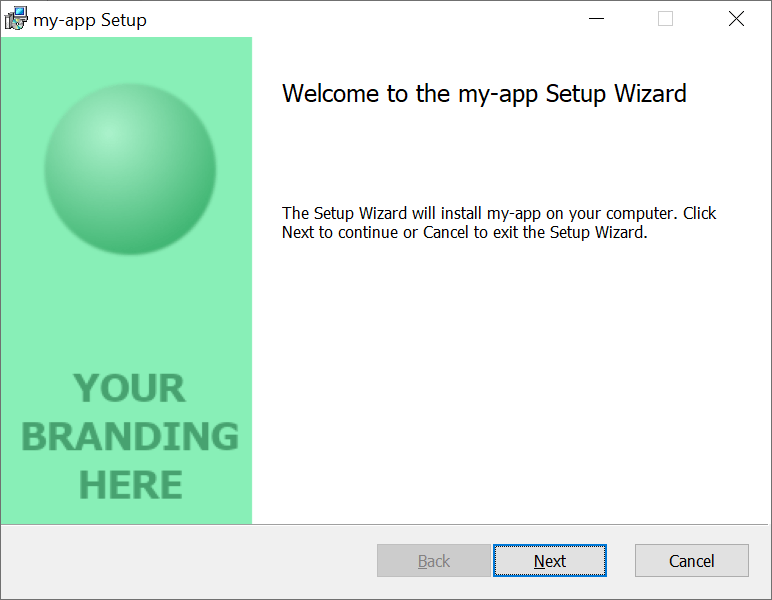Click the 'Welcome to the my-app Setup Wizard' heading
The image size is (772, 600).
484,94
